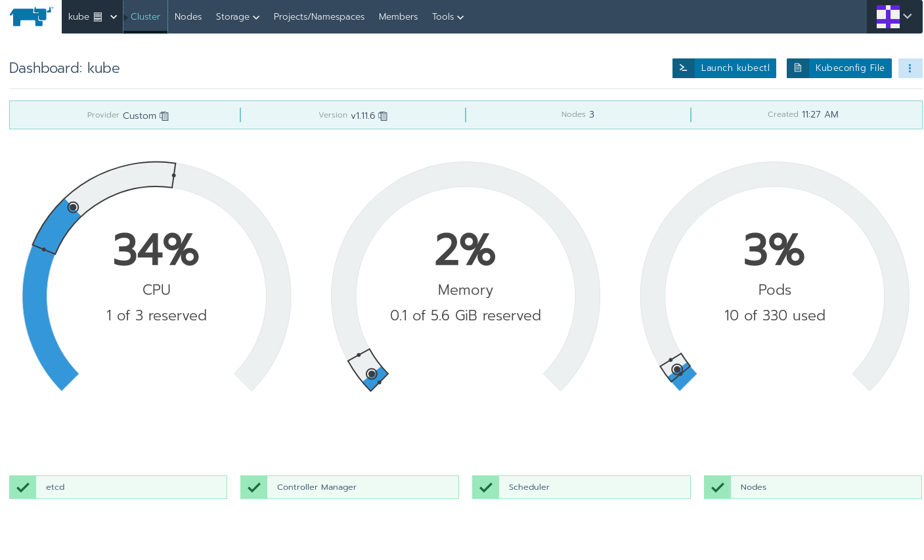Click the 3% Pods usage figure
Viewport: 924px width, 560px height.
click(x=774, y=250)
